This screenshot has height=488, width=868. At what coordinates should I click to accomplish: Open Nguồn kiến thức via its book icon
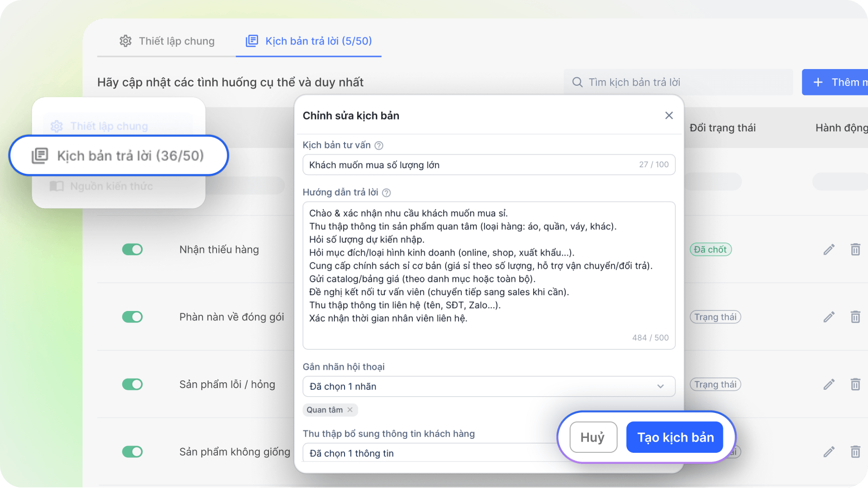point(56,186)
